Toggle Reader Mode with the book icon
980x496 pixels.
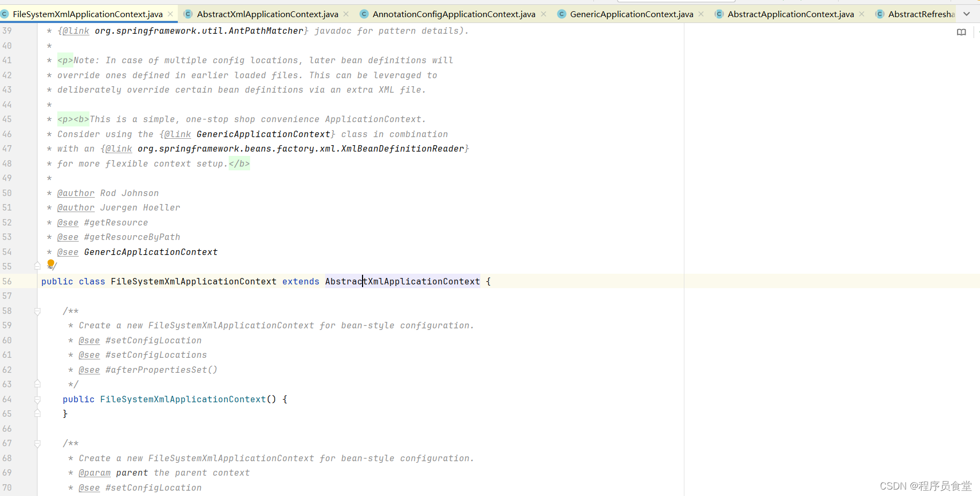(961, 32)
